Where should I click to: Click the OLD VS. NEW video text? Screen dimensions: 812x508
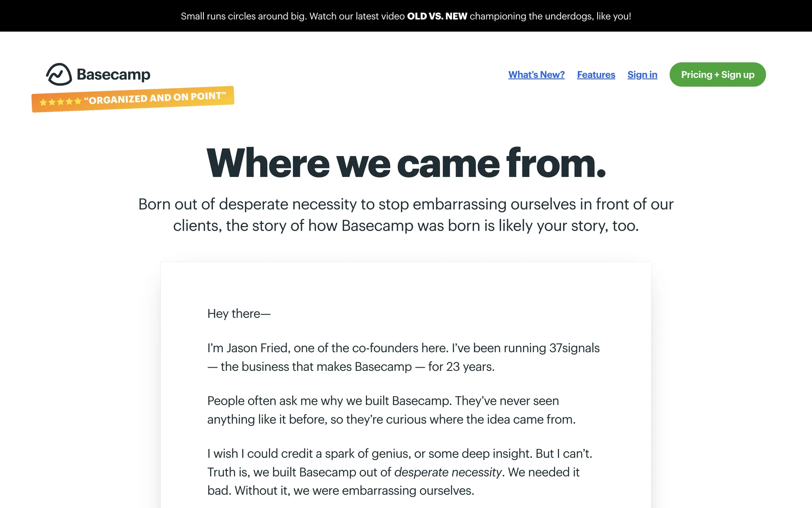pyautogui.click(x=437, y=16)
